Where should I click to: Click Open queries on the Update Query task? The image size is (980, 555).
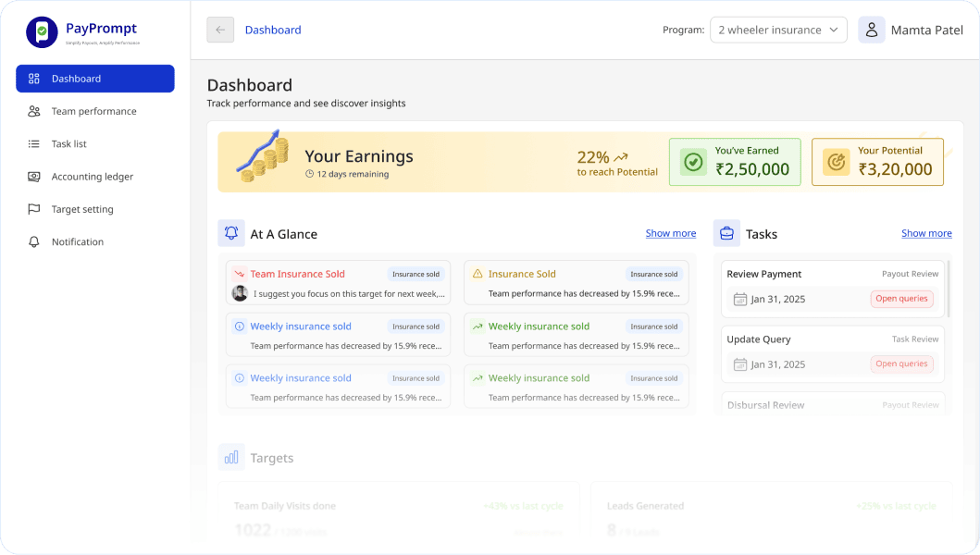901,364
